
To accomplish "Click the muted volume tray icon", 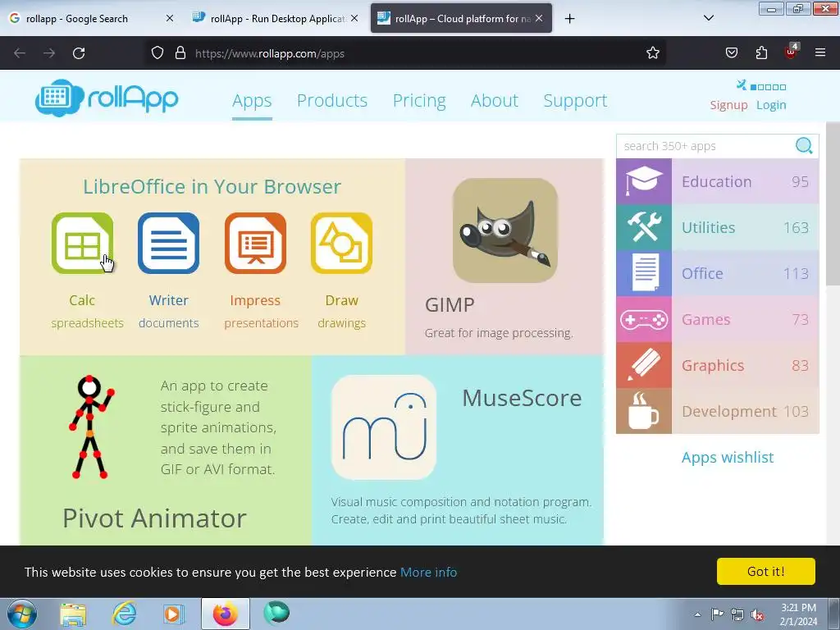I will point(757,615).
